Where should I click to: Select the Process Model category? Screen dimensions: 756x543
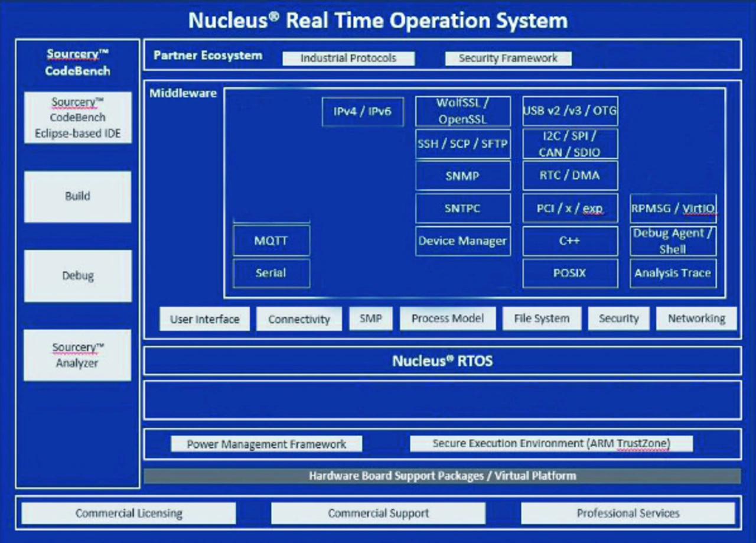click(x=448, y=318)
